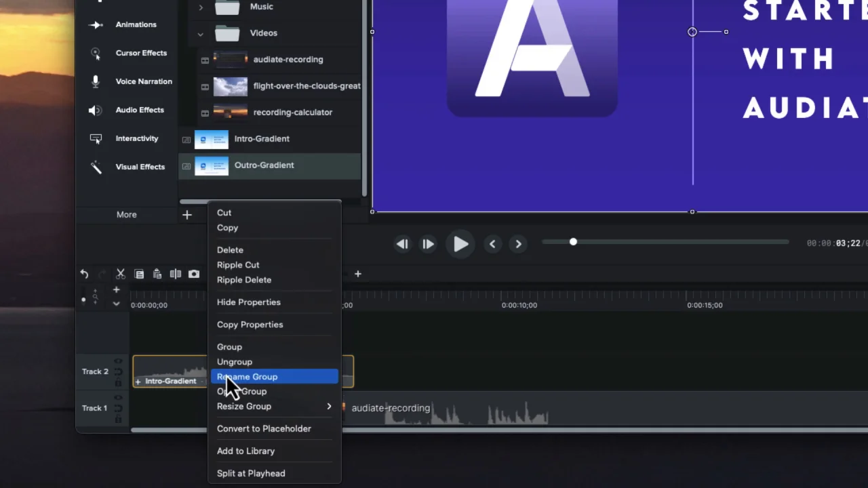The width and height of the screenshot is (868, 488).
Task: Click the Split clip icon
Action: tap(176, 274)
